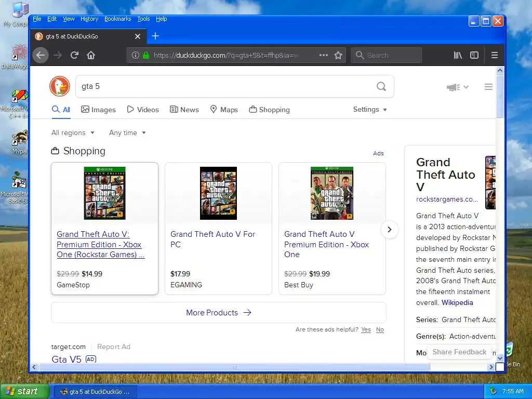Open the Best Buy GTA V cover thumbnail
The width and height of the screenshot is (532, 399).
[332, 193]
